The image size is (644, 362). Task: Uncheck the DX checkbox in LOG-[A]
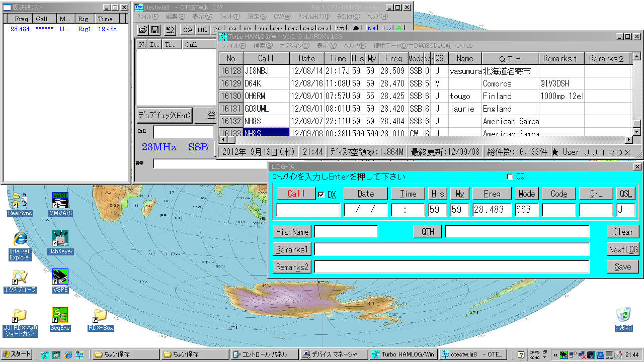click(x=321, y=195)
